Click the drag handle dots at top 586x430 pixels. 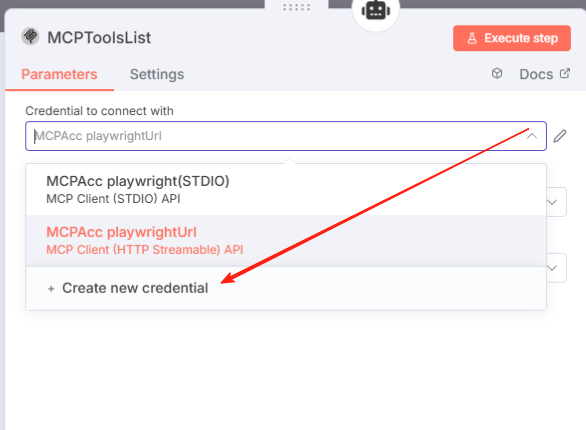(297, 7)
